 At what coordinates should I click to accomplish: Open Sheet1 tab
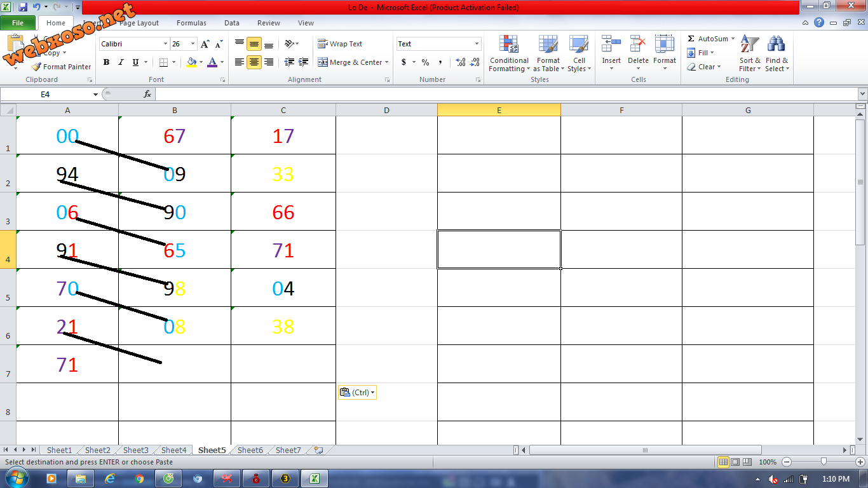(59, 450)
